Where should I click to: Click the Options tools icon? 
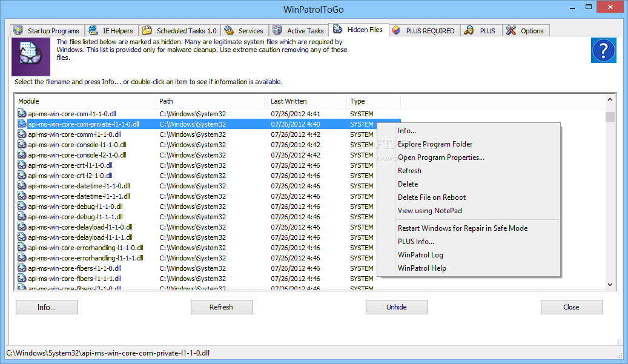pyautogui.click(x=511, y=30)
